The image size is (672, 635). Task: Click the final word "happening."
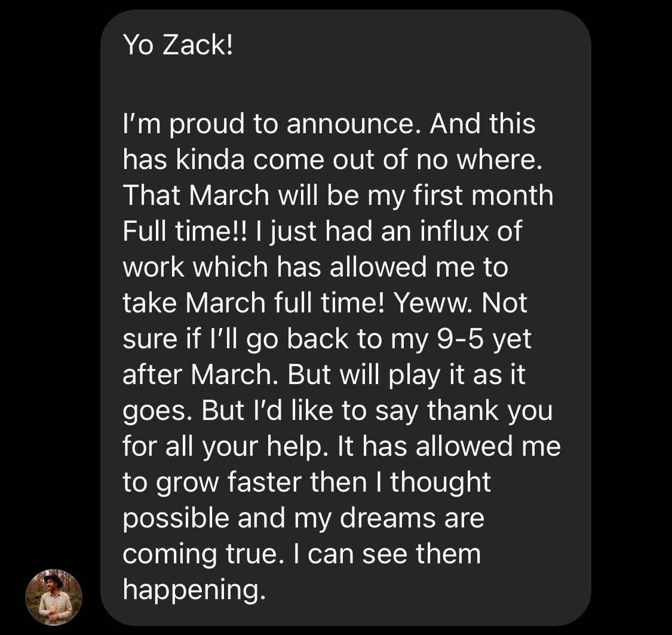(x=193, y=590)
